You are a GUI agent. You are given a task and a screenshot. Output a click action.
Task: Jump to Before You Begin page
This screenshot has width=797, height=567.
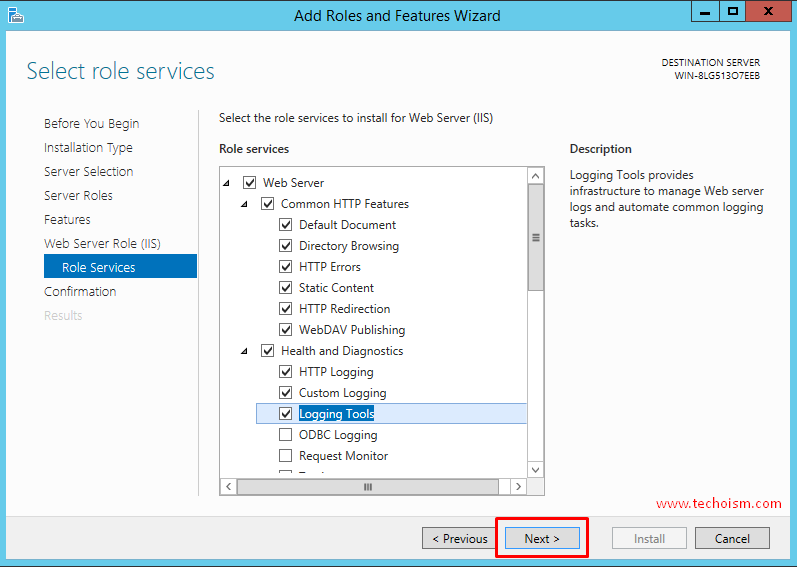pos(91,124)
